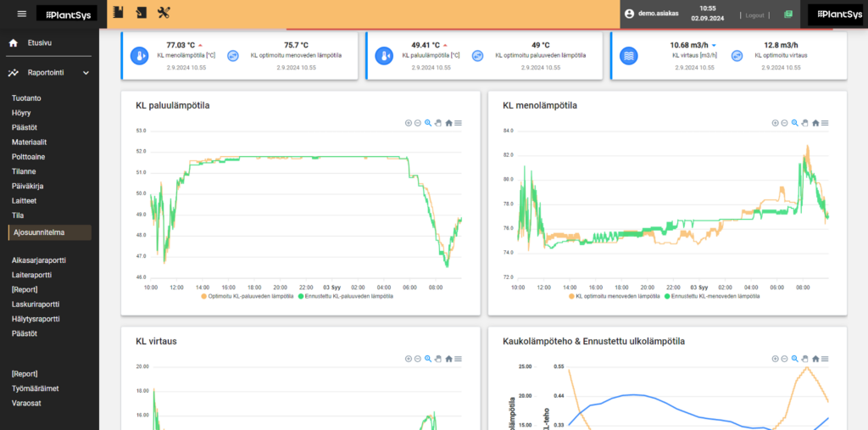Click sync icon beside KL optimoitu menoveden lämpötila
868x430 pixels.
[234, 56]
